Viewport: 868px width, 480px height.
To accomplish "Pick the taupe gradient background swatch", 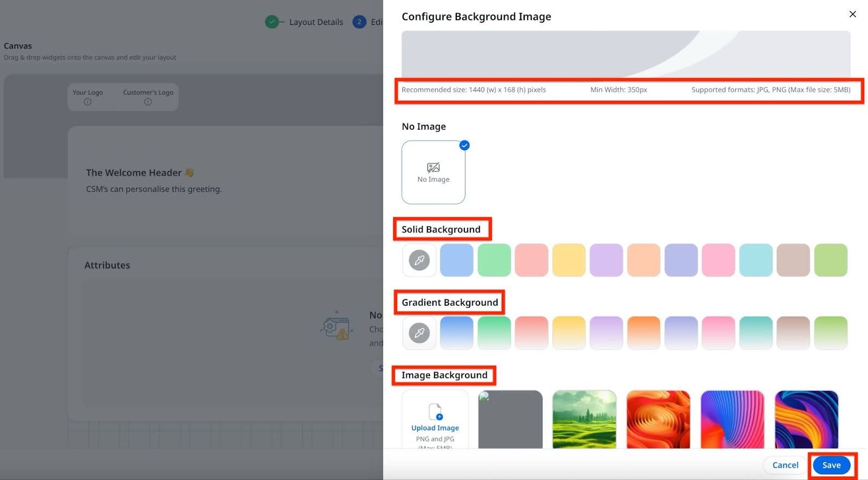I will click(794, 333).
